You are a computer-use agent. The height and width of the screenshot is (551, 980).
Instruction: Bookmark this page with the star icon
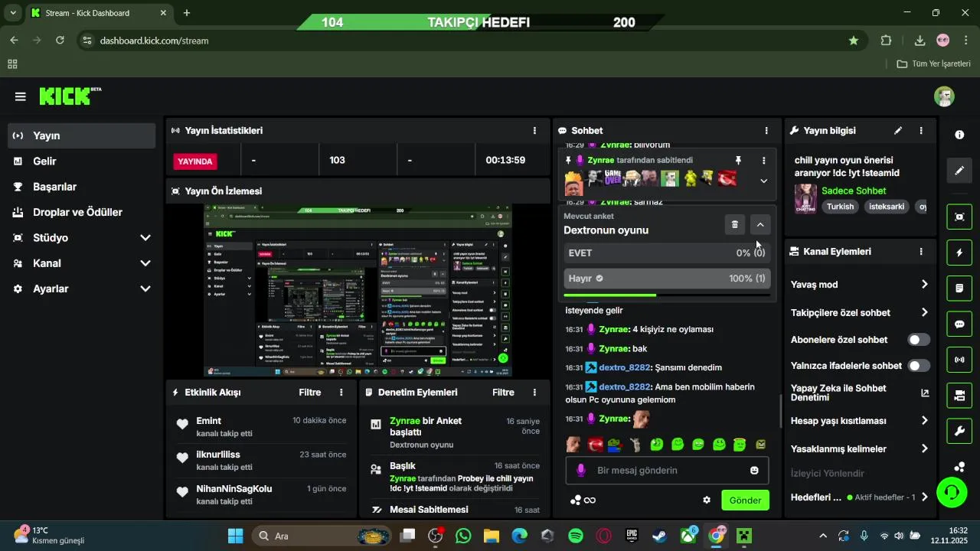tap(854, 41)
